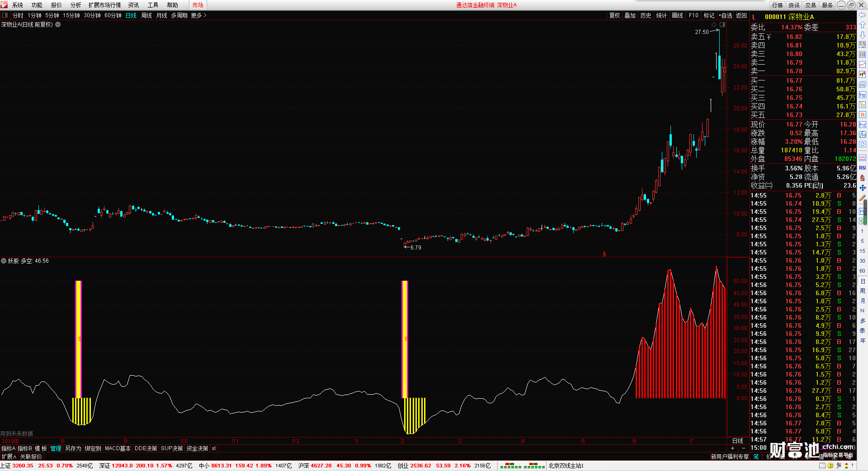
Task: Expand the 扩展∧ panel
Action: point(9,457)
